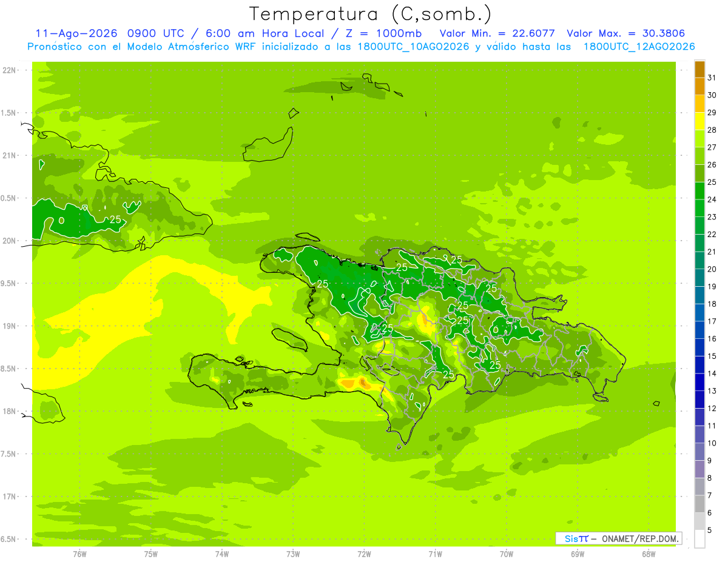Click the gray colorbar swatch between 6 and 7

pos(699,504)
